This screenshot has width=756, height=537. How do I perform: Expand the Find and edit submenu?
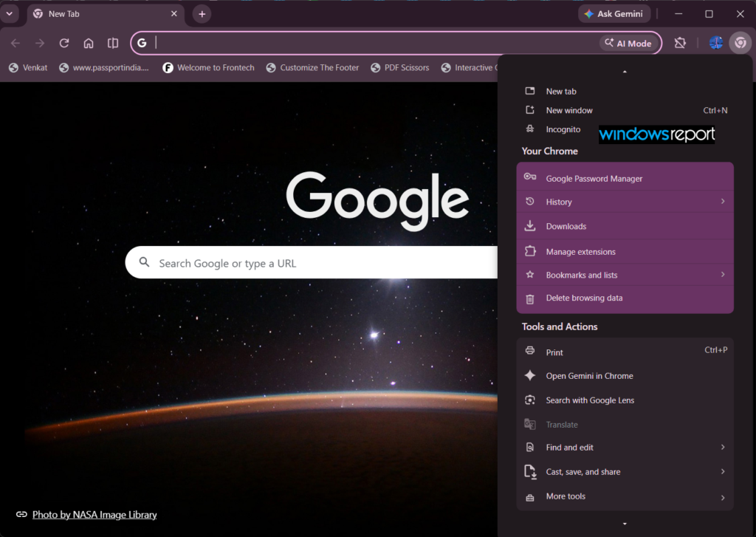tap(625, 448)
